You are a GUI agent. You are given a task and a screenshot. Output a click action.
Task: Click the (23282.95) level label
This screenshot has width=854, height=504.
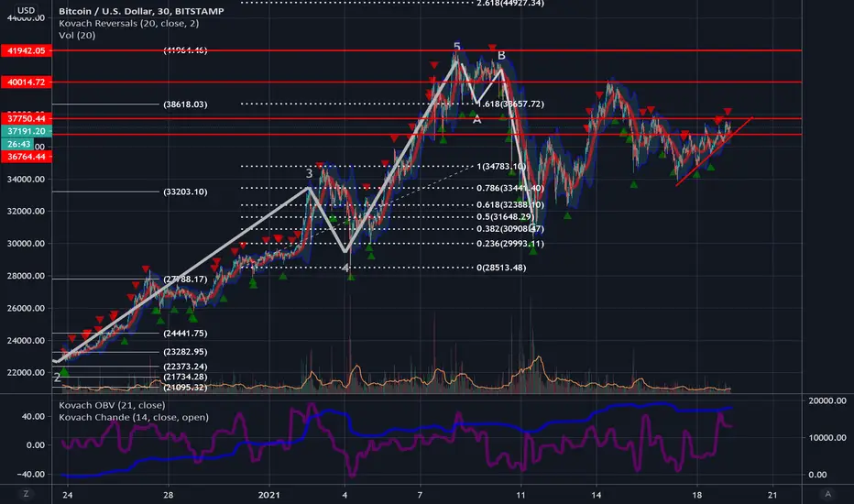pos(185,352)
